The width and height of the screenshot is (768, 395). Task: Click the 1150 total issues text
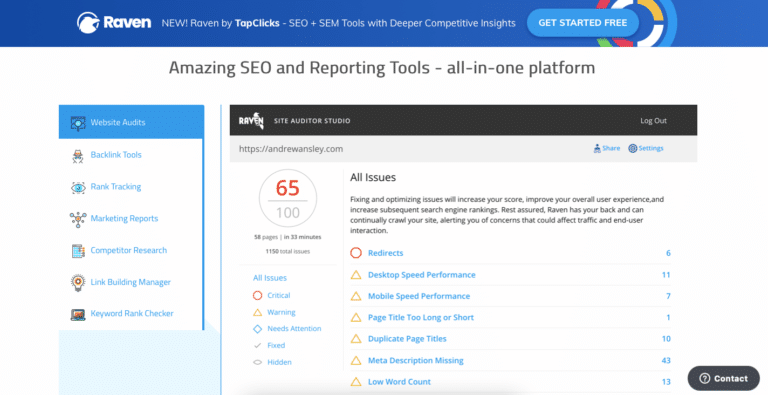click(x=288, y=251)
